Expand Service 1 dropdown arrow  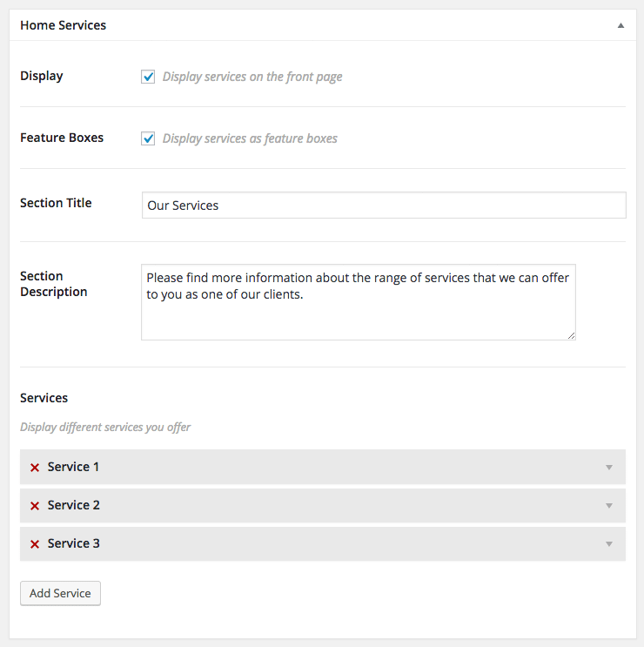(x=609, y=467)
